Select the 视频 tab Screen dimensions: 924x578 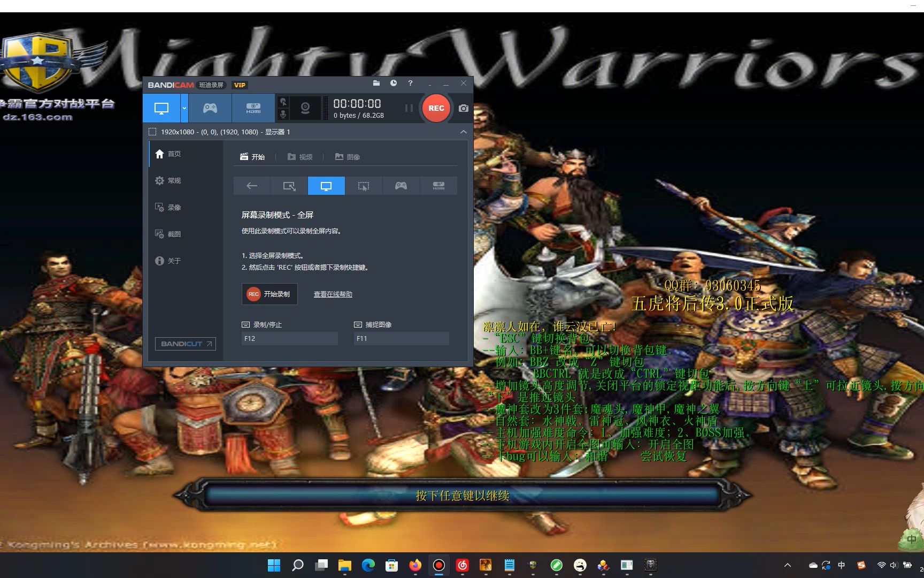coord(300,157)
